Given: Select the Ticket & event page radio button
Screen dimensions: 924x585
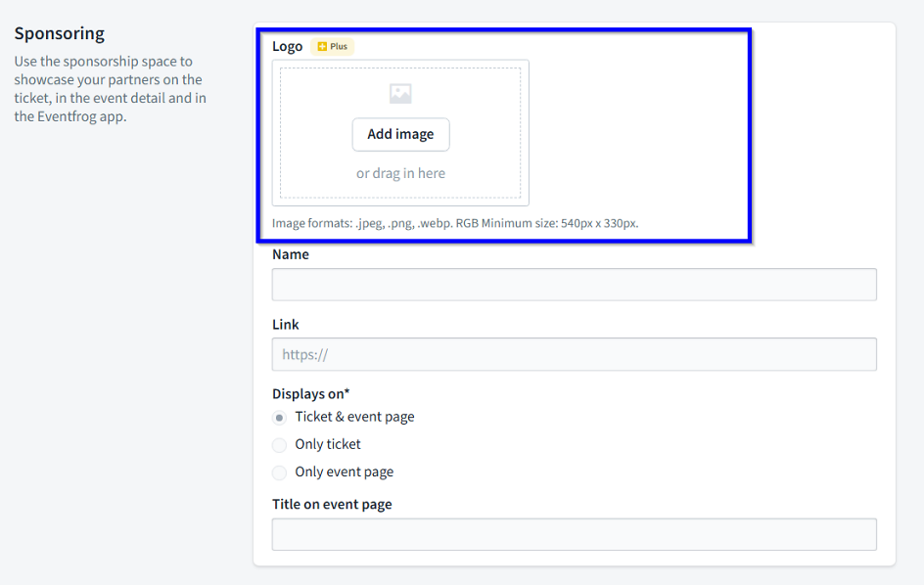Looking at the screenshot, I should tap(280, 418).
